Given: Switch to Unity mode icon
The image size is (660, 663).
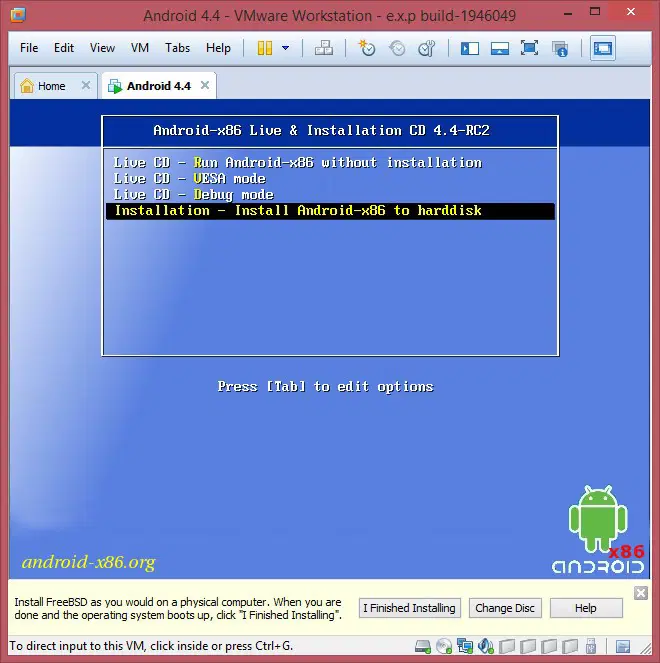Looking at the screenshot, I should pyautogui.click(x=559, y=49).
